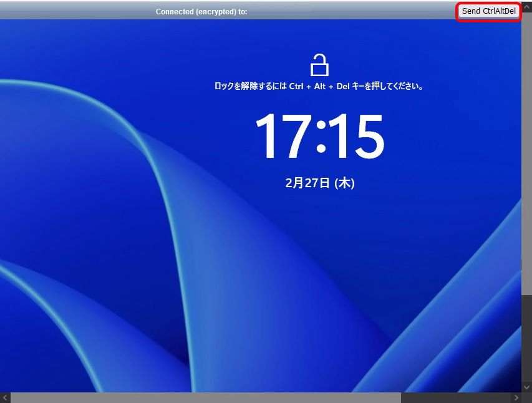Click the corner square between the two scrollbars
Viewport: 532px width, 403px height.
pos(527,397)
